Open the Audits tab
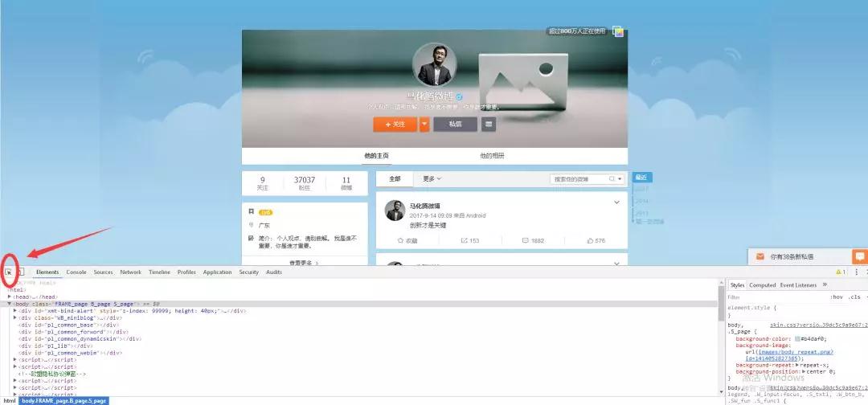Viewport: 868px width, 405px height. pyautogui.click(x=274, y=272)
